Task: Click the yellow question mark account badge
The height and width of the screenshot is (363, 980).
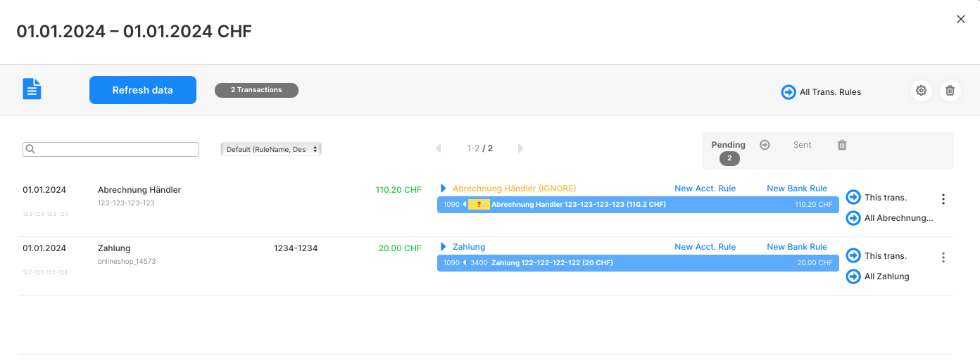Action: (479, 205)
